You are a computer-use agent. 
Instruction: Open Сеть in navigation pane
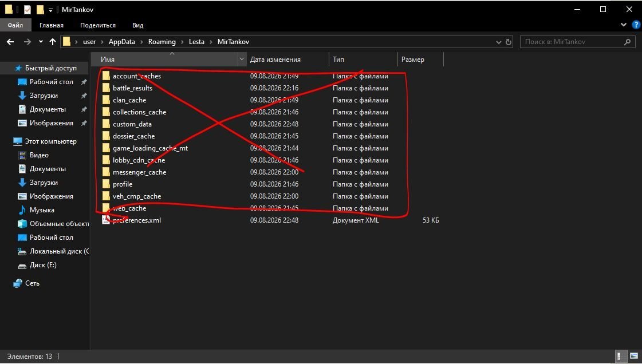32,283
